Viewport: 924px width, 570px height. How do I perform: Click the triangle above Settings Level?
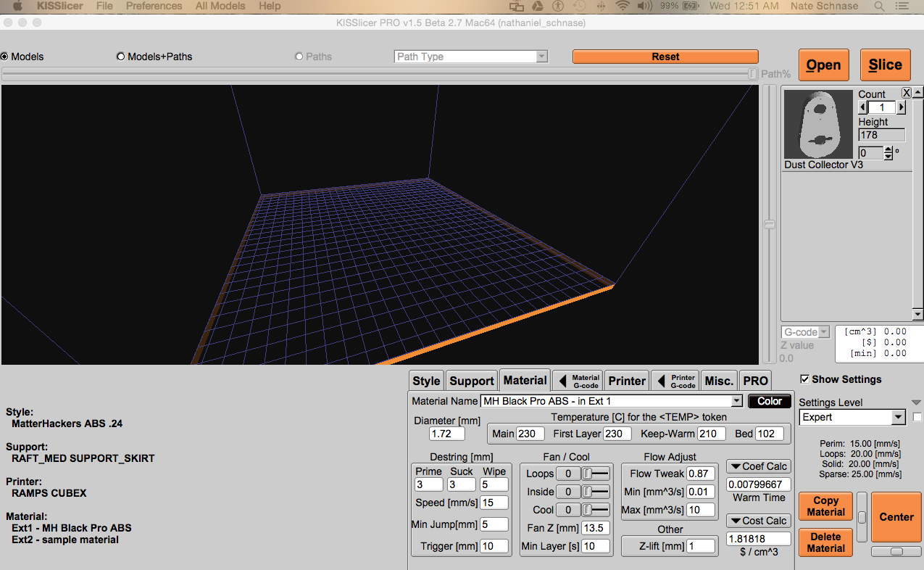tap(916, 402)
